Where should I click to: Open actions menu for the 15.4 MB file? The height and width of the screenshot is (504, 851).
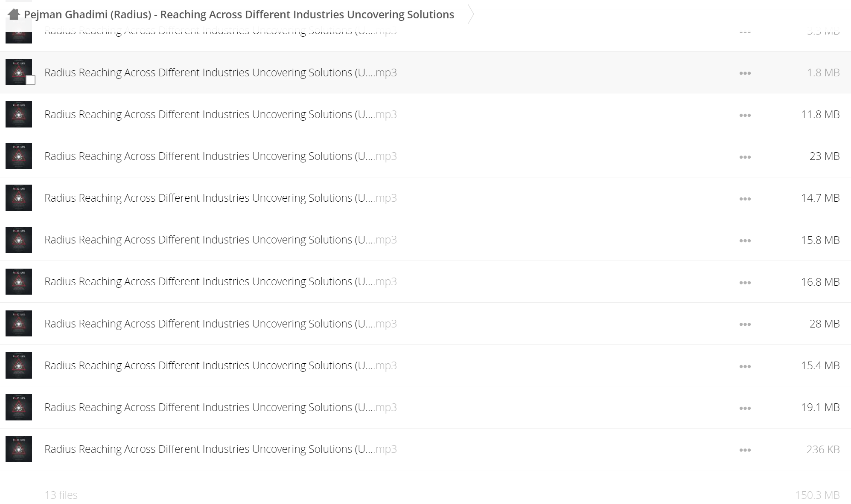[x=745, y=366]
